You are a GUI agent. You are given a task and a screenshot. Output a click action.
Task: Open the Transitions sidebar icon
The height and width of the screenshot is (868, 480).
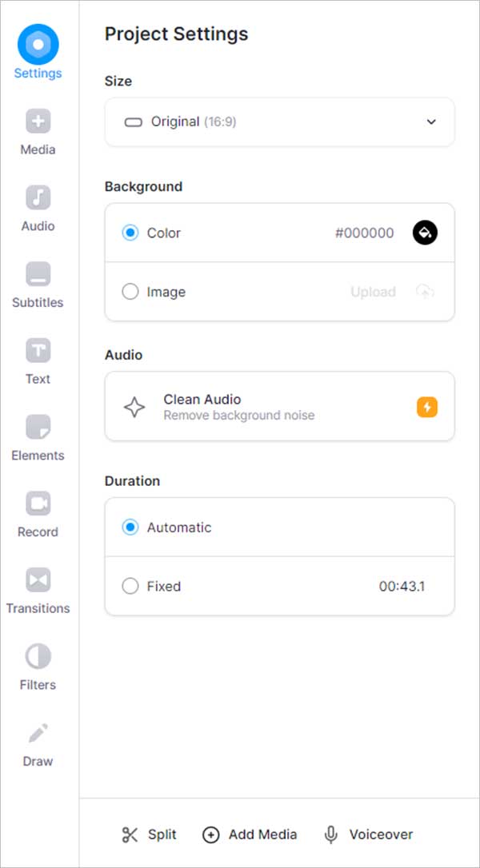pyautogui.click(x=38, y=579)
